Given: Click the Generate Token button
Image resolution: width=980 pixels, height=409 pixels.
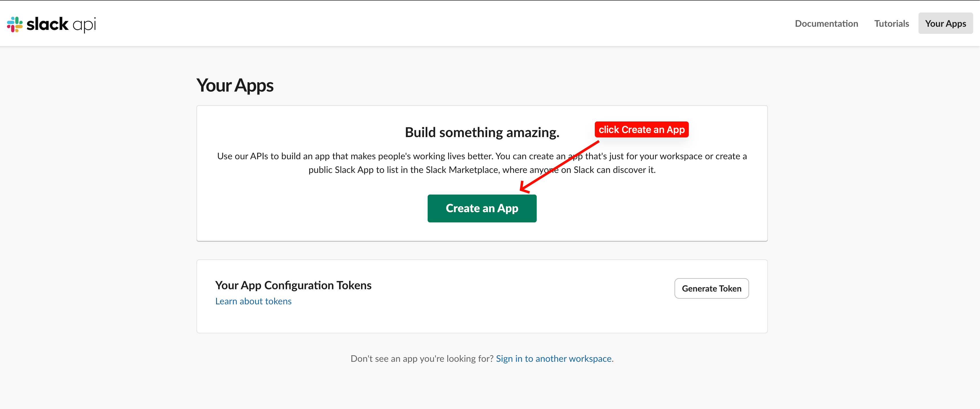Looking at the screenshot, I should click(x=712, y=288).
